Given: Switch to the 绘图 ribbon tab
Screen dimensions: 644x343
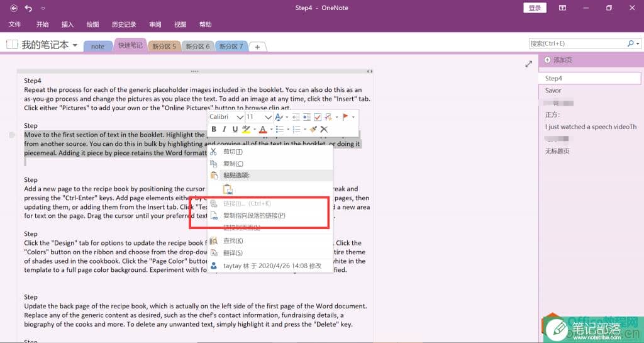Looking at the screenshot, I should [x=92, y=25].
